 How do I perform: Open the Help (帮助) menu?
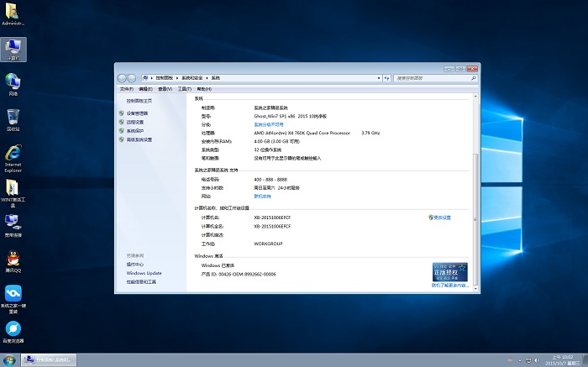[x=204, y=89]
